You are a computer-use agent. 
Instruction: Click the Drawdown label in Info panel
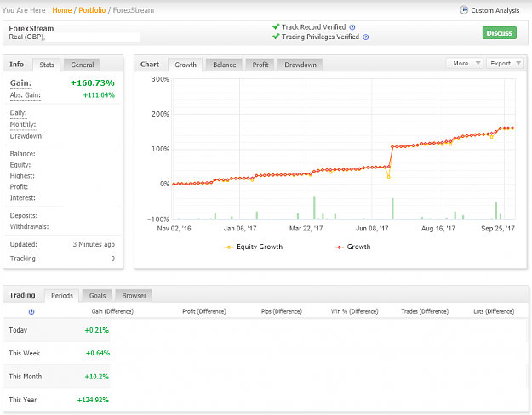click(26, 136)
